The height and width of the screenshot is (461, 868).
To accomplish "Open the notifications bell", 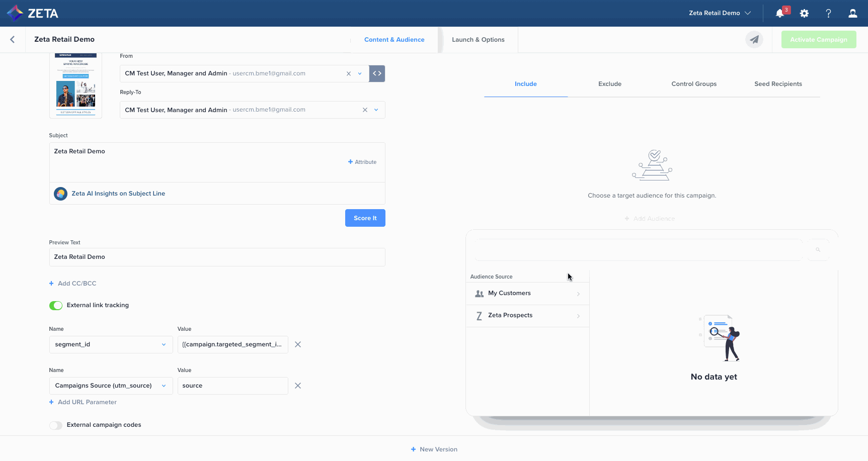I will click(779, 13).
